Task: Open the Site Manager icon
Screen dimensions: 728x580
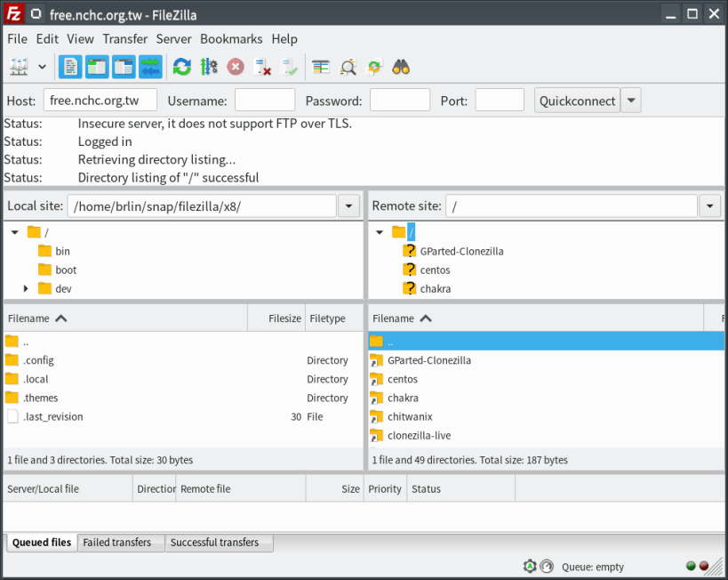Action: point(19,67)
